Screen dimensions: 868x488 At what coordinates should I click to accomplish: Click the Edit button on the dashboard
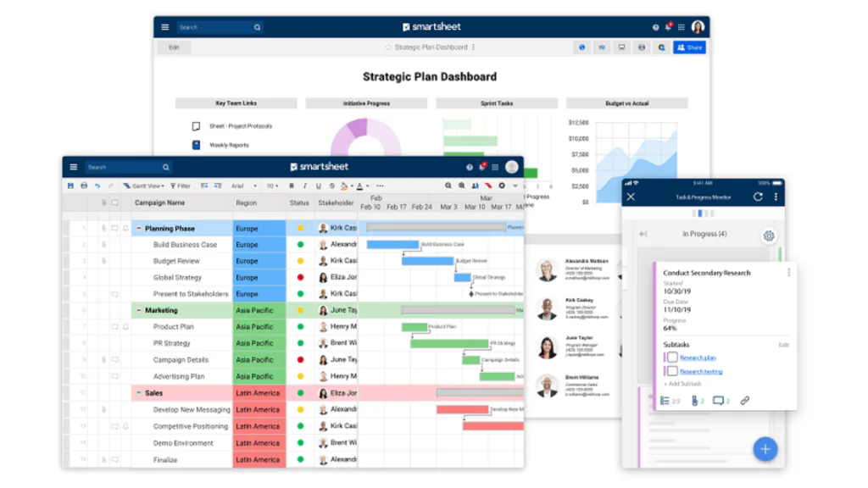[174, 47]
